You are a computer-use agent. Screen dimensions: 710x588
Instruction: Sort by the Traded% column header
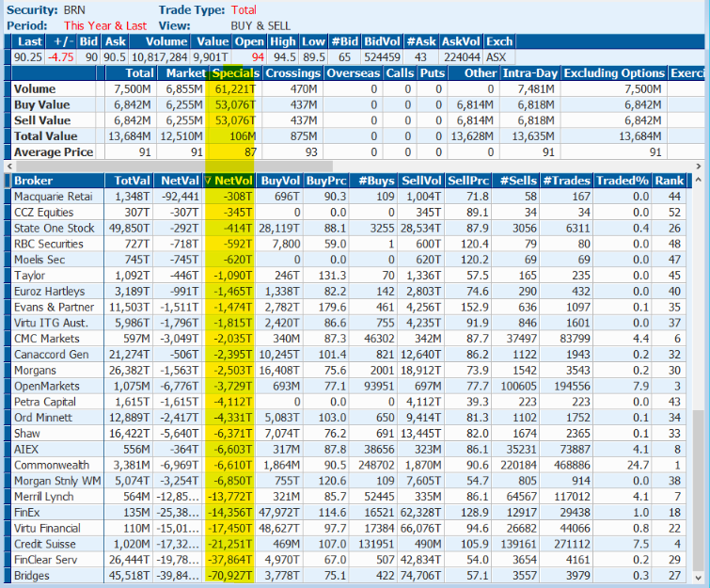click(623, 181)
